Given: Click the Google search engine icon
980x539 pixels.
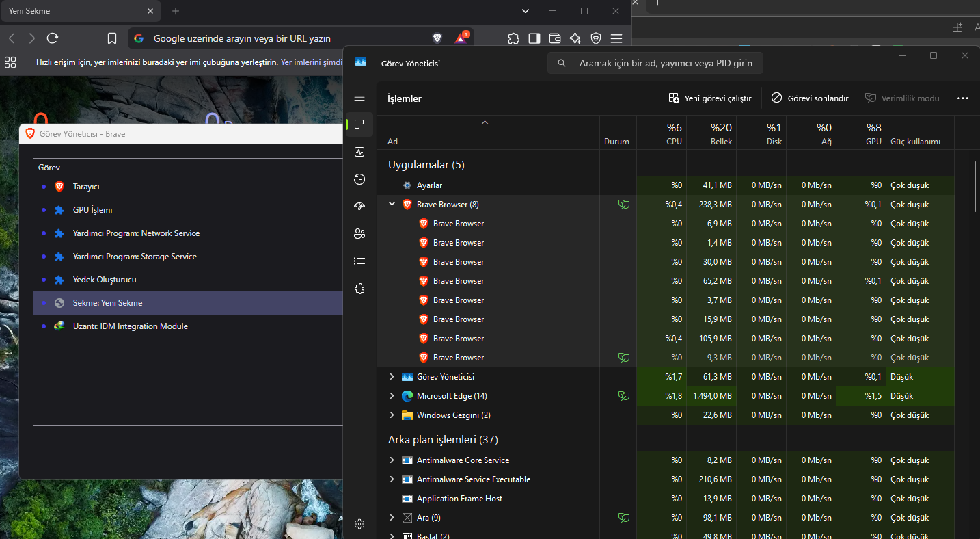Looking at the screenshot, I should point(139,38).
